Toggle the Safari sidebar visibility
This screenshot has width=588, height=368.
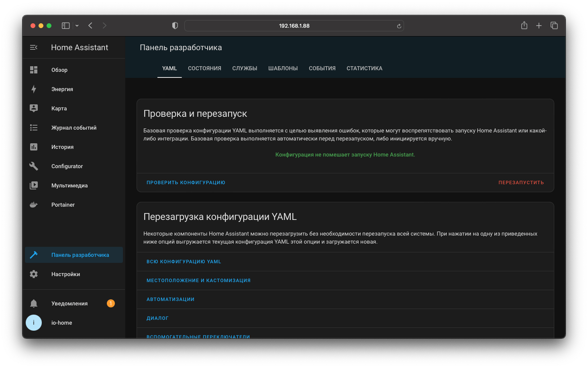click(x=65, y=25)
